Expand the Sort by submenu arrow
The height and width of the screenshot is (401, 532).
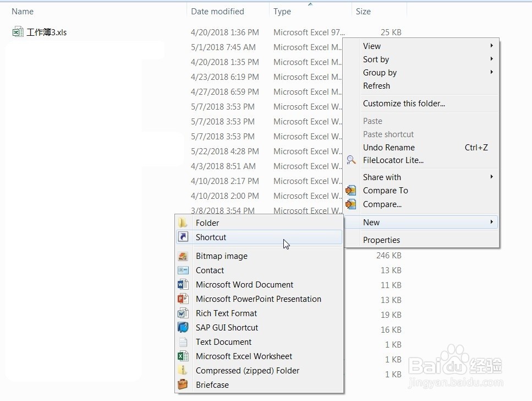click(492, 59)
